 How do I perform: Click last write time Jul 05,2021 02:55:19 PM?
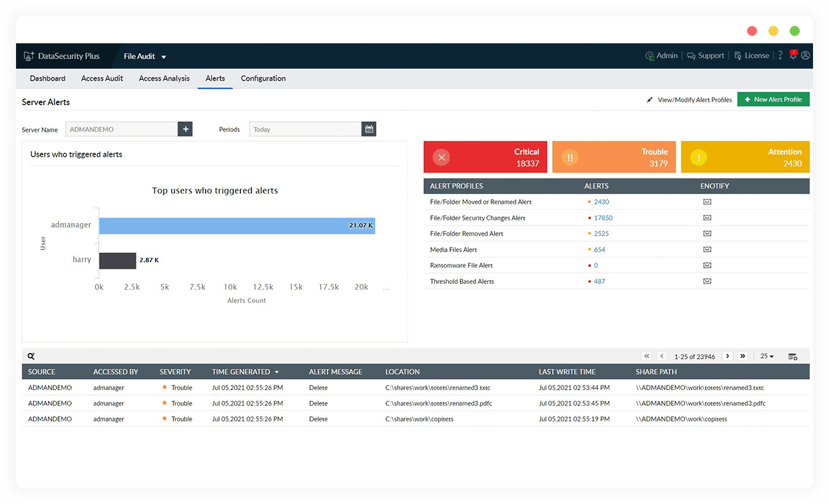click(575, 419)
